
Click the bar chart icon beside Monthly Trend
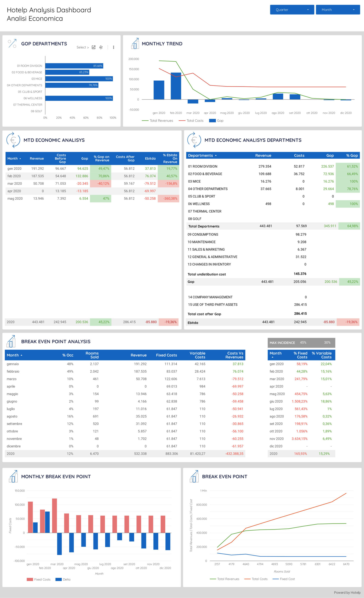135,44
